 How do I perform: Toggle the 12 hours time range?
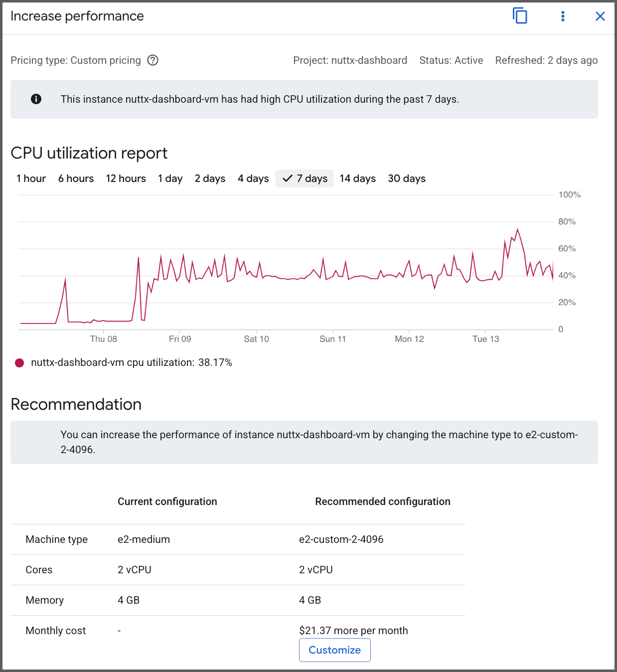click(126, 178)
